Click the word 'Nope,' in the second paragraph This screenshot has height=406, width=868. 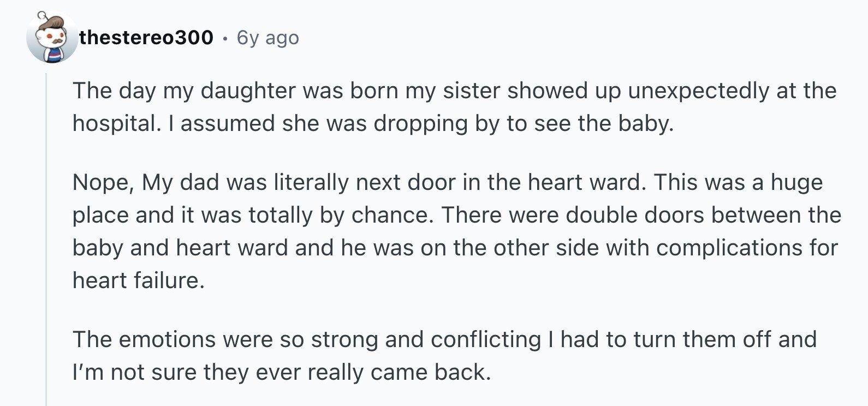[x=103, y=182]
